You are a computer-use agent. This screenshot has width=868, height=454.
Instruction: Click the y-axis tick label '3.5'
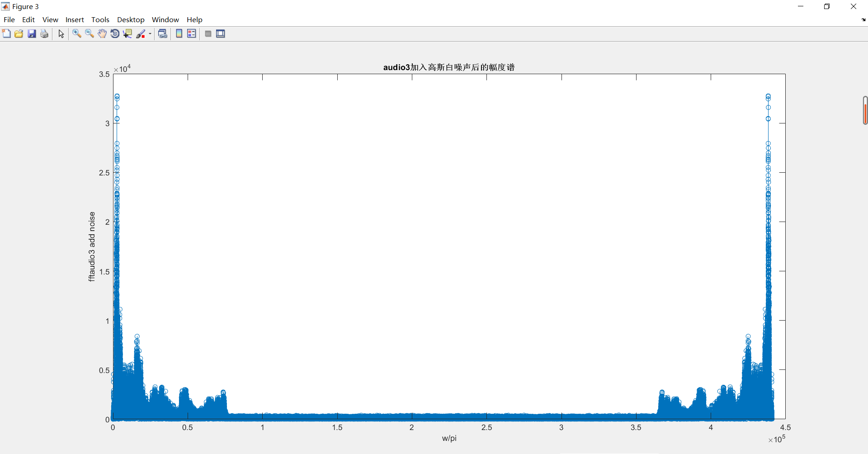(104, 74)
